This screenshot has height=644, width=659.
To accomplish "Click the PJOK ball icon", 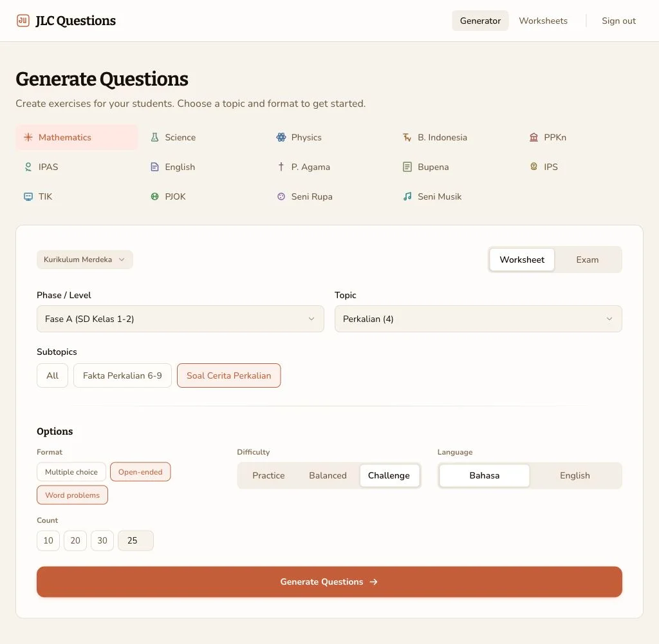I will pyautogui.click(x=154, y=196).
